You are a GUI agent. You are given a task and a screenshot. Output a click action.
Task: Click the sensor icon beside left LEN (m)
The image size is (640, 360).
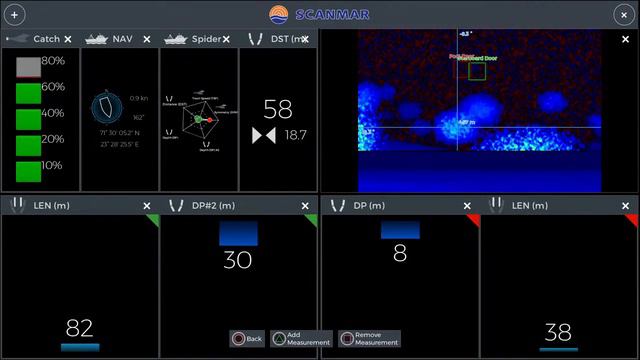pyautogui.click(x=17, y=205)
